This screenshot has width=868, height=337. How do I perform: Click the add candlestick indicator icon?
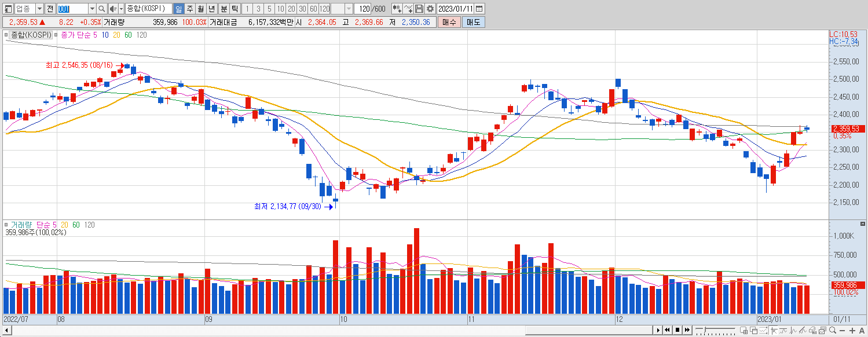tap(397, 9)
